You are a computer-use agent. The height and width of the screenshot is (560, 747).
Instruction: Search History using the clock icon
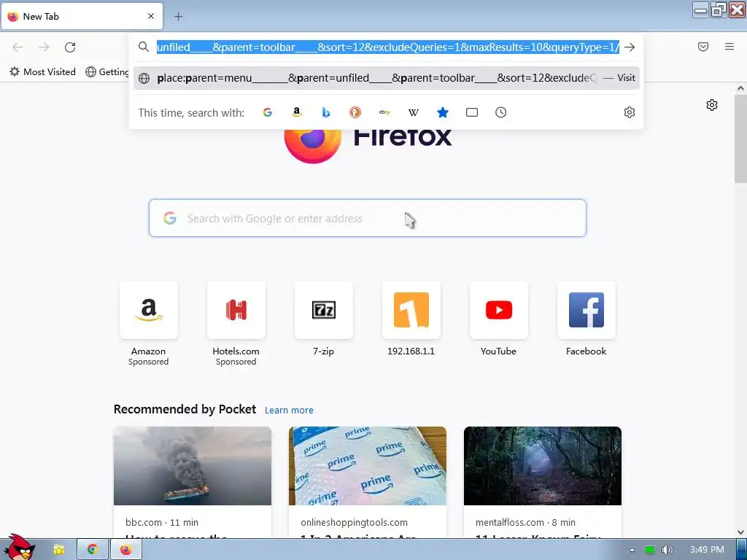[x=500, y=112]
